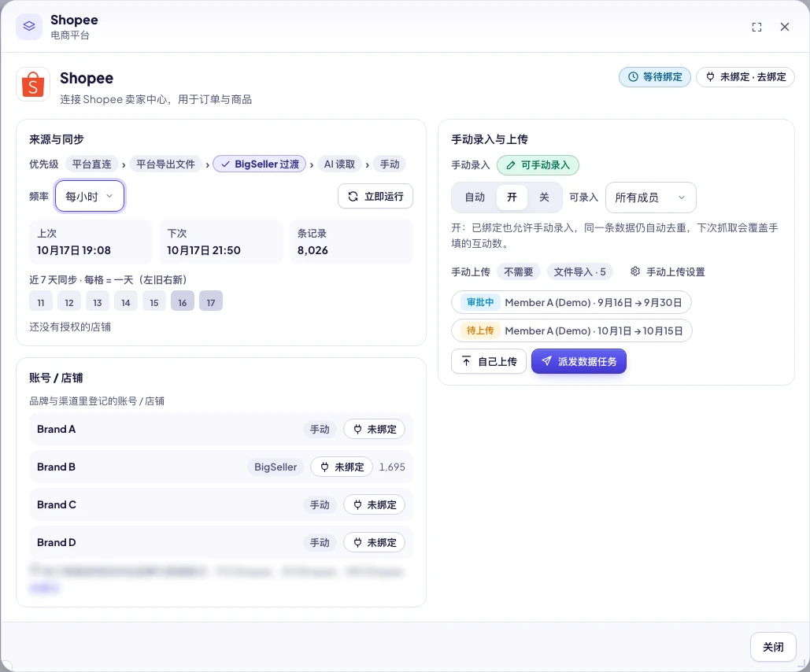Click the BigSeller tag in Brand B row
Viewport: 810px width, 672px height.
coord(276,467)
